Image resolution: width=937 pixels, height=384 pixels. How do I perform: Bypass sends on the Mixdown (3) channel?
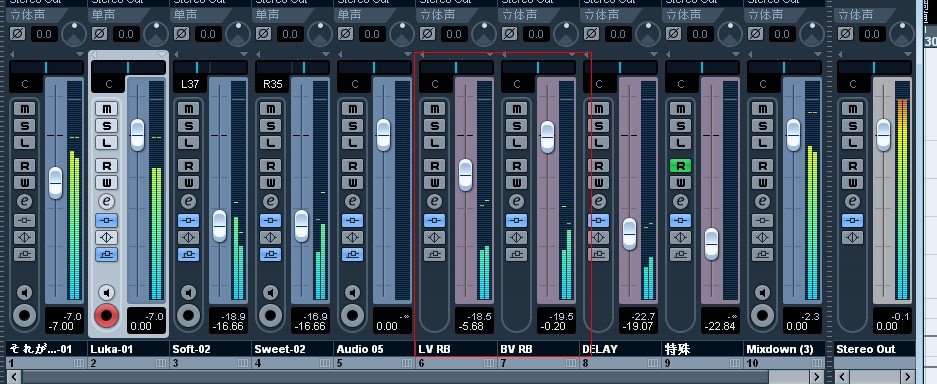[763, 254]
